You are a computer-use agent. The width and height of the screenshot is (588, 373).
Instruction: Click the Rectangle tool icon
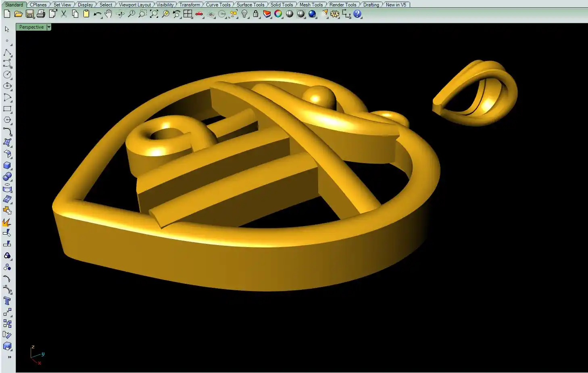(7, 109)
